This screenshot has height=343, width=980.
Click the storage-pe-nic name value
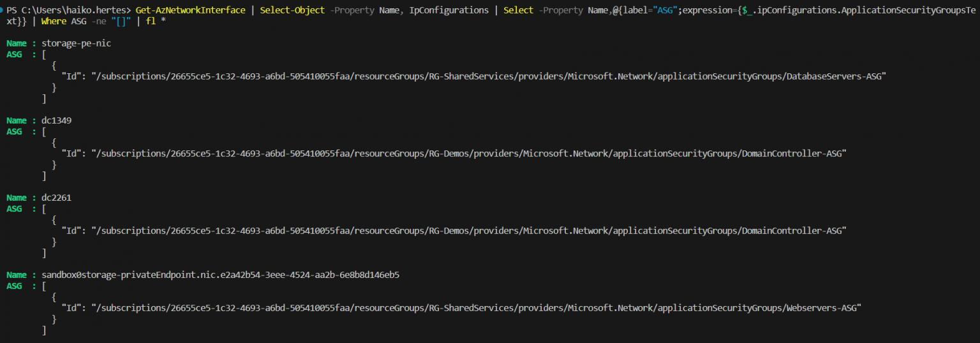pyautogui.click(x=71, y=43)
